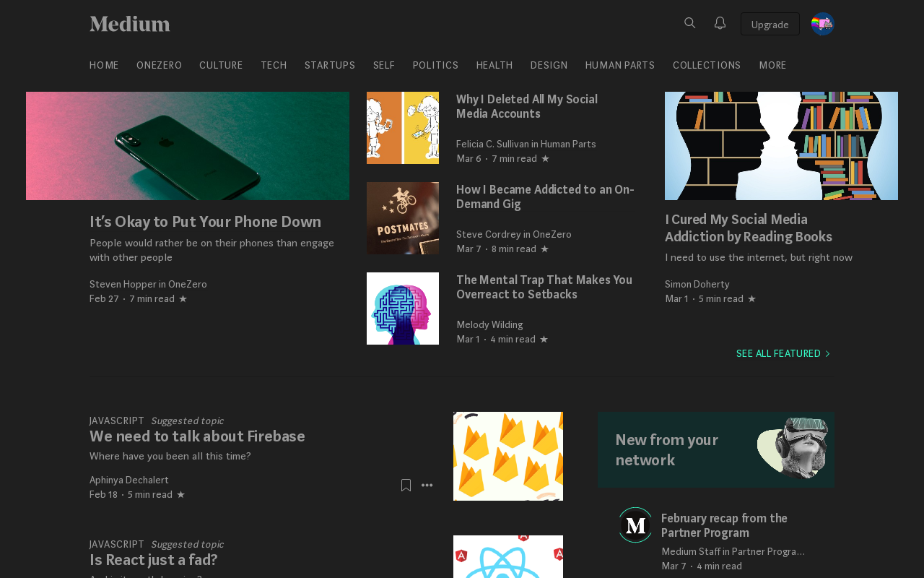Open more options for Firebase article
Image resolution: width=924 pixels, height=578 pixels.
click(x=427, y=486)
